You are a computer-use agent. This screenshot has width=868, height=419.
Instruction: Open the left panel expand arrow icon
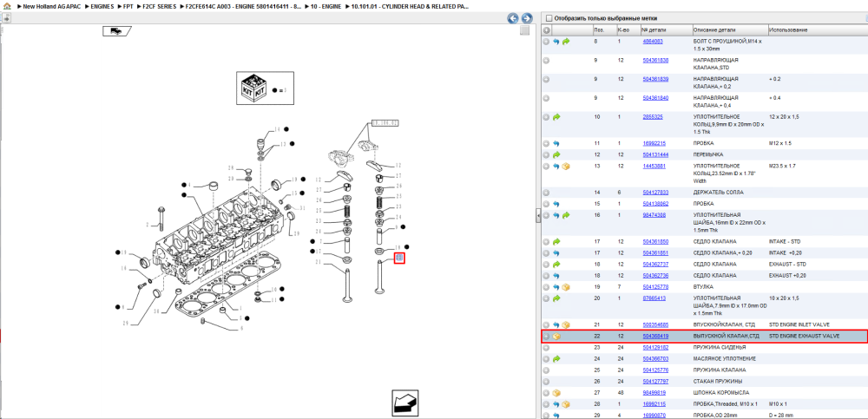(x=7, y=18)
